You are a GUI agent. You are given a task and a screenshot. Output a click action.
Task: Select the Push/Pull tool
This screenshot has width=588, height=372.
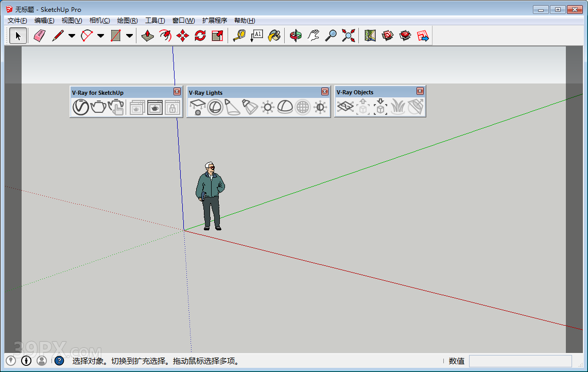148,35
